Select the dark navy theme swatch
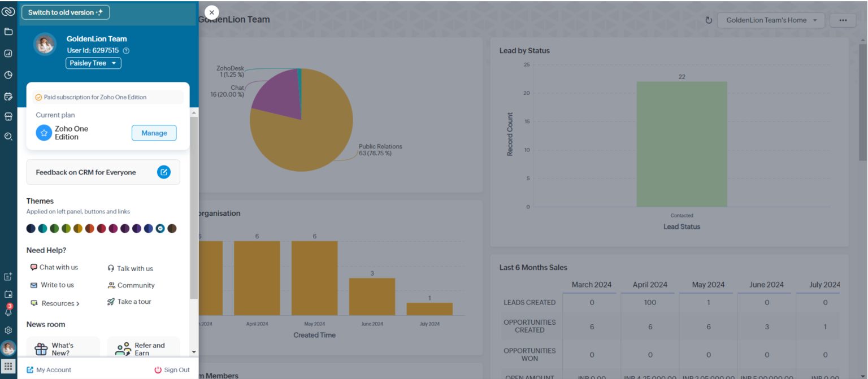868x379 pixels. pos(30,228)
